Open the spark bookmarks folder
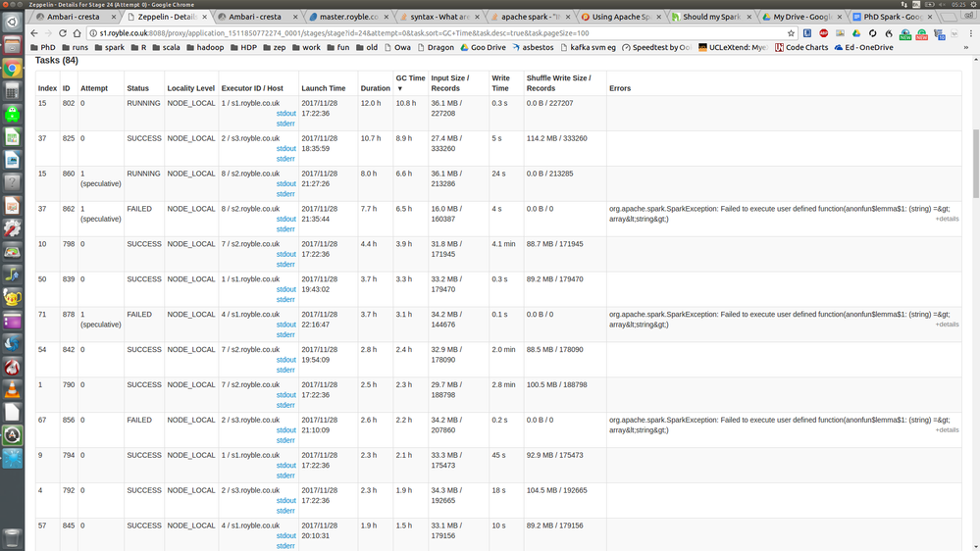Image resolution: width=980 pixels, height=551 pixels. tap(109, 47)
